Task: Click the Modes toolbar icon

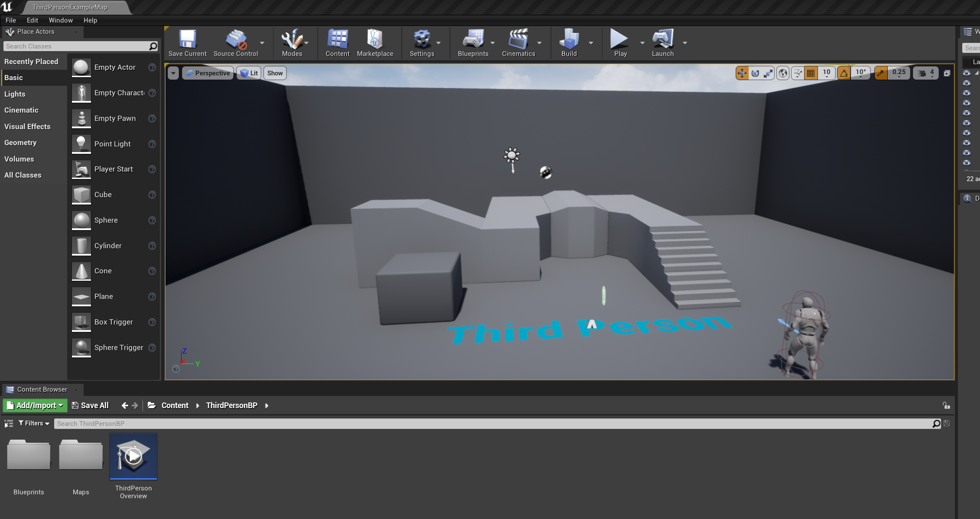Action: pyautogui.click(x=292, y=43)
